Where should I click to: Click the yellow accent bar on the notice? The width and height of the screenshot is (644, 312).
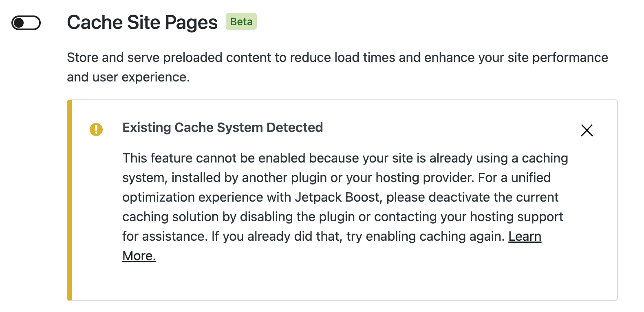tap(69, 199)
